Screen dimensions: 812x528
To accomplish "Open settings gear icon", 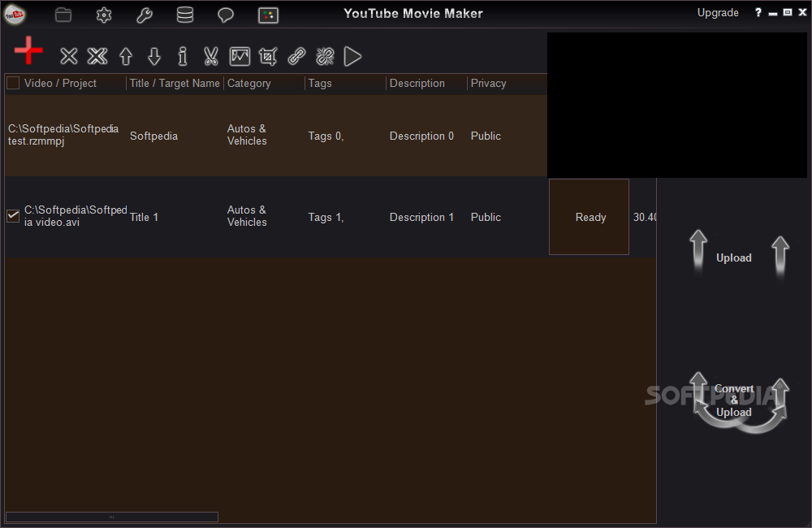I will (x=104, y=15).
